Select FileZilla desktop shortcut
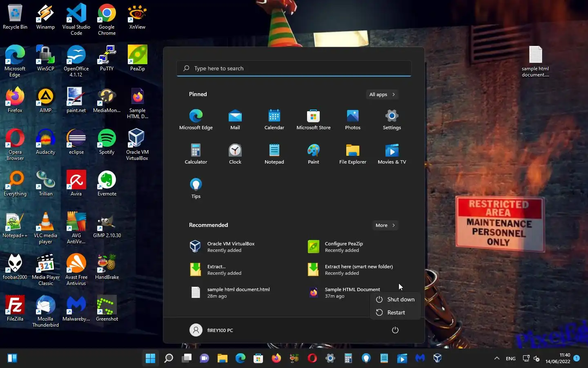 (15, 309)
